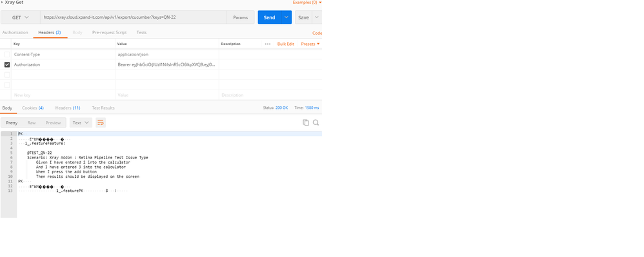Open the response Headers (11) tab
This screenshot has height=257, width=644.
68,108
